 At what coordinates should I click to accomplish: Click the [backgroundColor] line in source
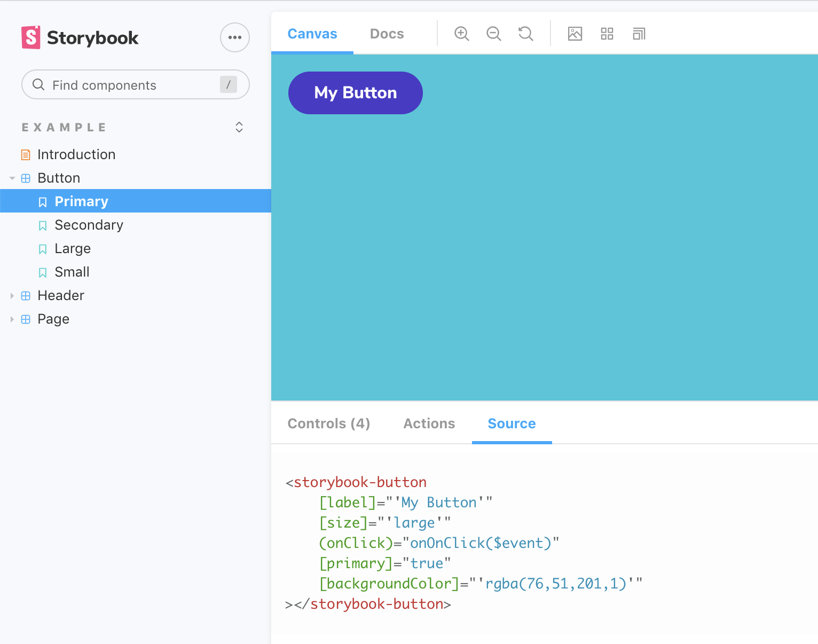tap(481, 584)
